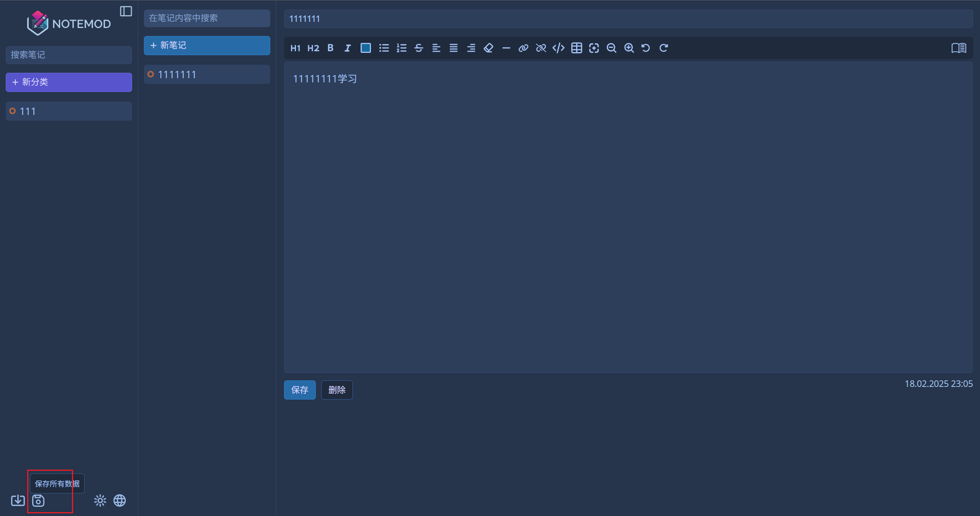This screenshot has width=980, height=516.
Task: Undo the last edit
Action: point(646,48)
